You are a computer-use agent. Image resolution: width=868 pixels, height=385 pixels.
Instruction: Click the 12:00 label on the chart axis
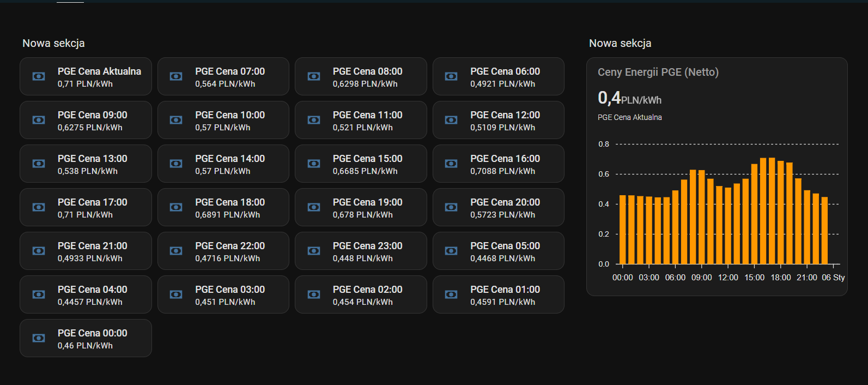[728, 278]
